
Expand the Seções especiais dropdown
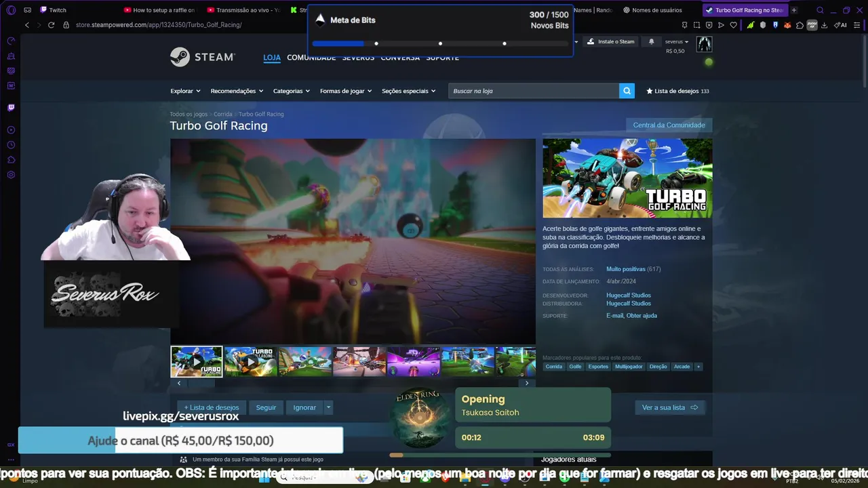[x=408, y=91]
